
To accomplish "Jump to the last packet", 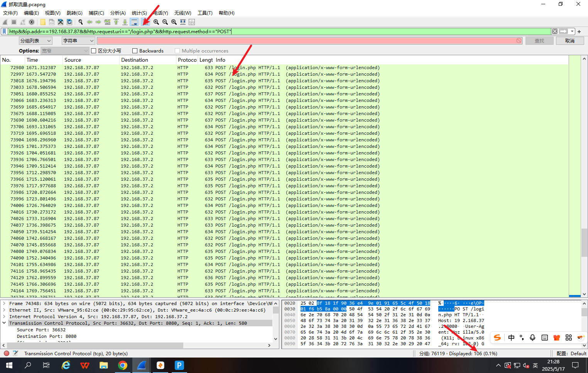I will tap(125, 22).
